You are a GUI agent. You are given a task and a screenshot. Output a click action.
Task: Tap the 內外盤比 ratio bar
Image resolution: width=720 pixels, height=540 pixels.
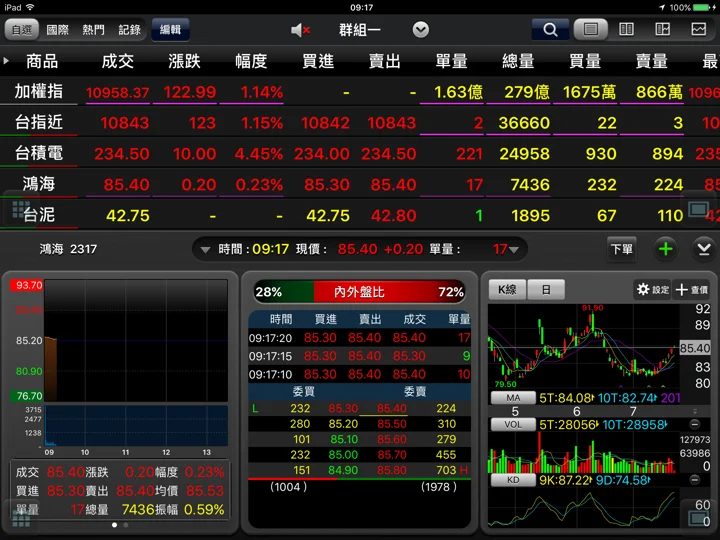(360, 292)
